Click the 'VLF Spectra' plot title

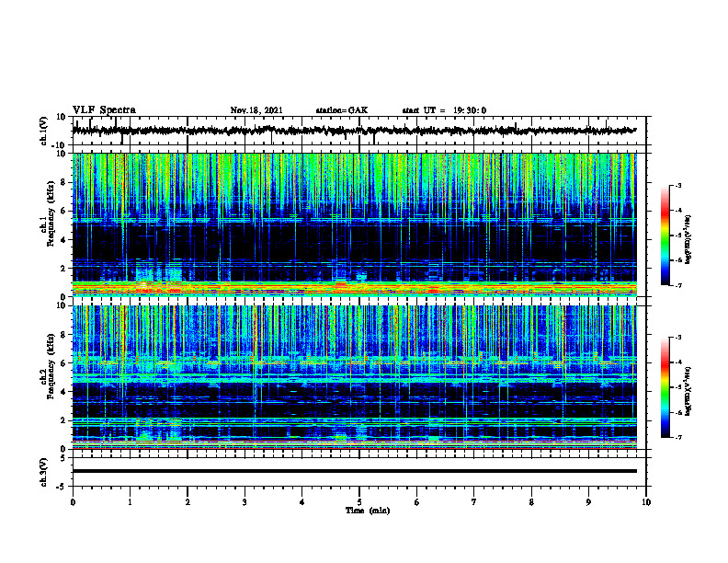point(104,110)
